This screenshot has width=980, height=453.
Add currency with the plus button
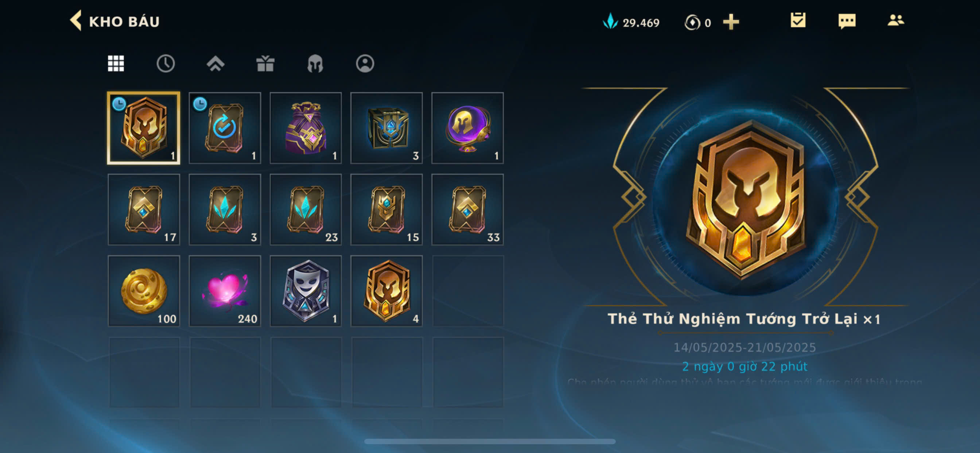pos(731,22)
